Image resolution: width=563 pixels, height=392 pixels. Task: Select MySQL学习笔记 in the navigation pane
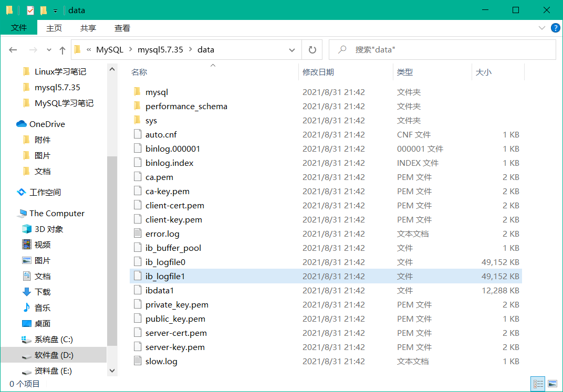pyautogui.click(x=64, y=103)
